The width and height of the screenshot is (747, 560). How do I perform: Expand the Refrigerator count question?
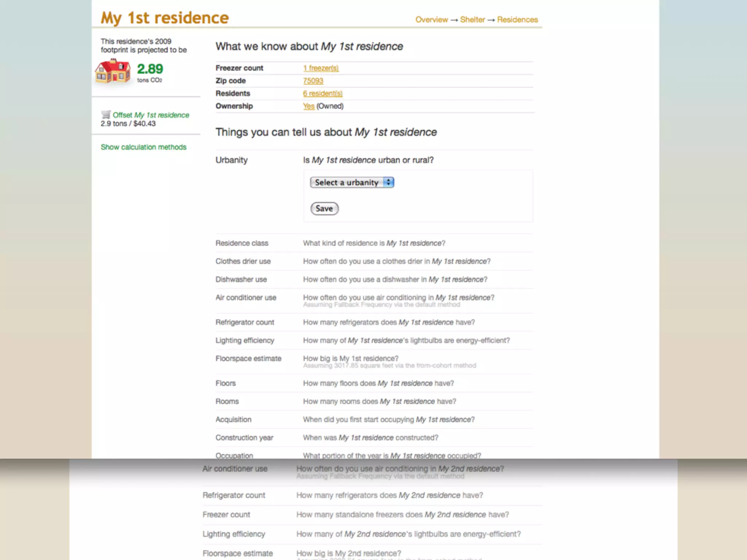pyautogui.click(x=389, y=322)
